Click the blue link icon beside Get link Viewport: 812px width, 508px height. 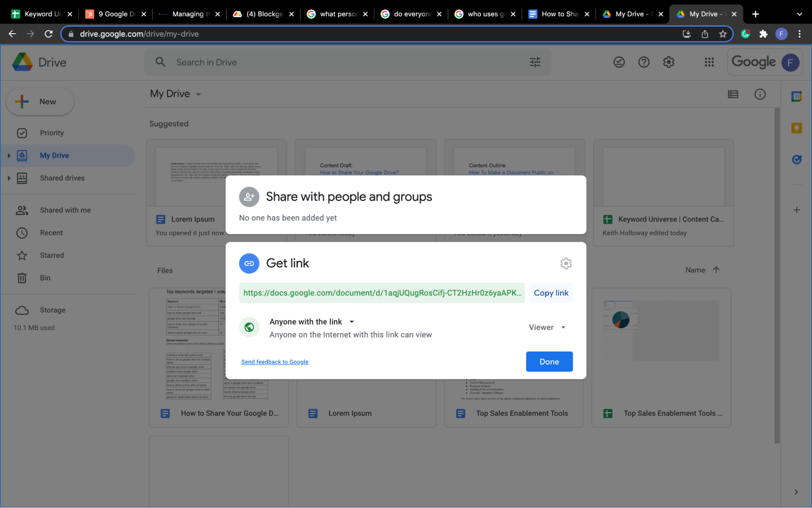click(x=249, y=263)
